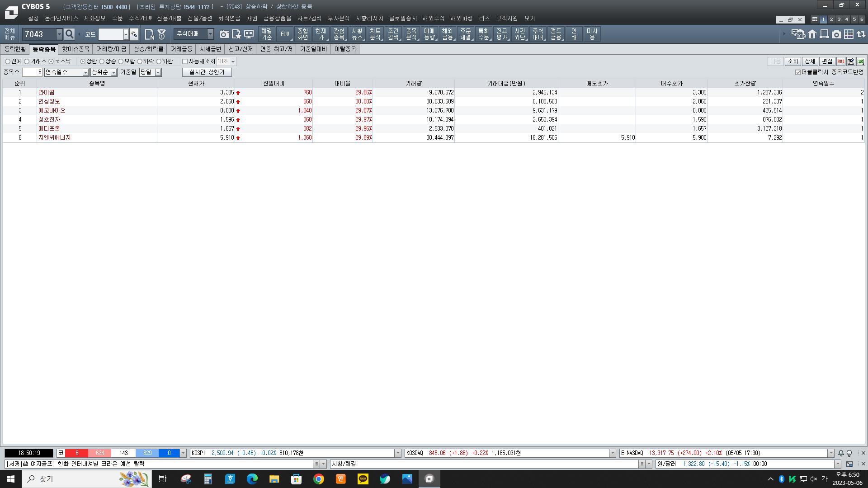
Task: Click the 실시간 상한가 button
Action: [207, 72]
